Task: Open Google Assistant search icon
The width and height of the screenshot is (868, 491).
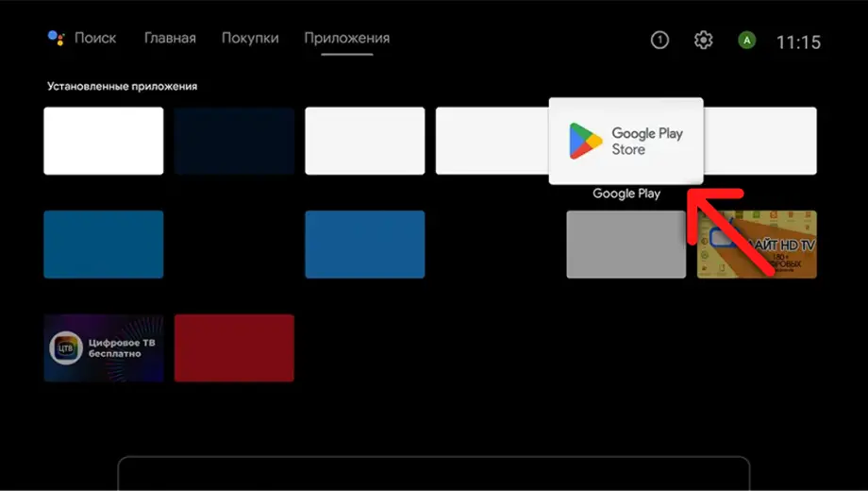Action: pyautogui.click(x=56, y=38)
